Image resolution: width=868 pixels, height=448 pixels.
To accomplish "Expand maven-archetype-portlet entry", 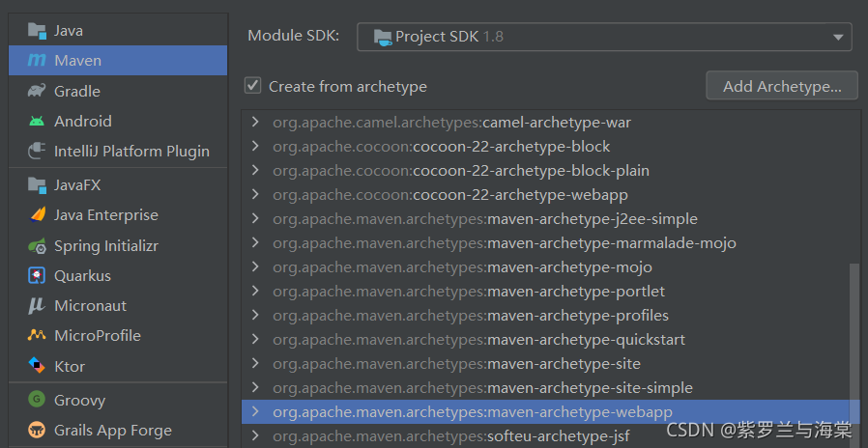I will (255, 291).
